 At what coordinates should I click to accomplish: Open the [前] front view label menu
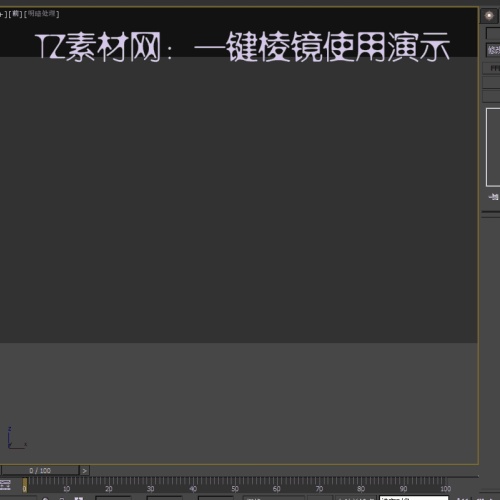(15, 14)
